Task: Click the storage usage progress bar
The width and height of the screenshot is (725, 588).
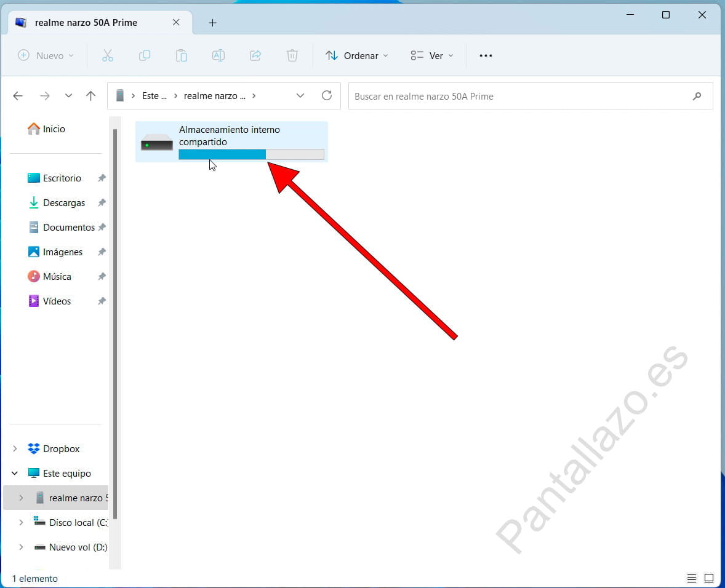Action: coord(251,155)
